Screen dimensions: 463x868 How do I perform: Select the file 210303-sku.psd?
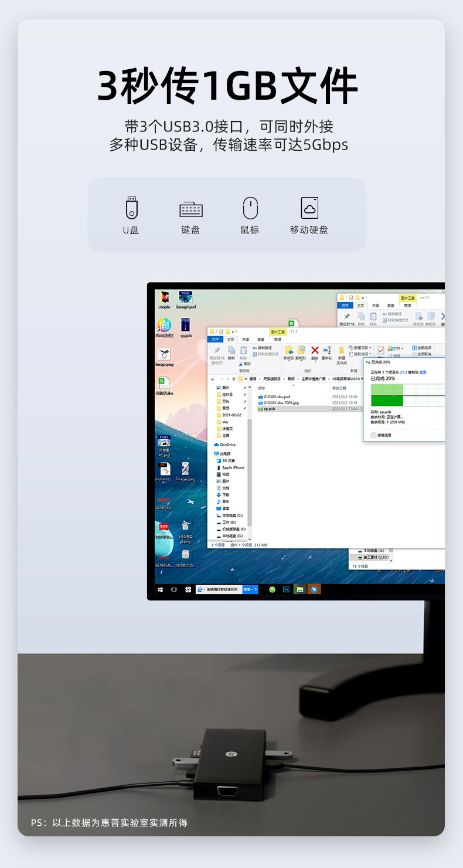coord(274,397)
